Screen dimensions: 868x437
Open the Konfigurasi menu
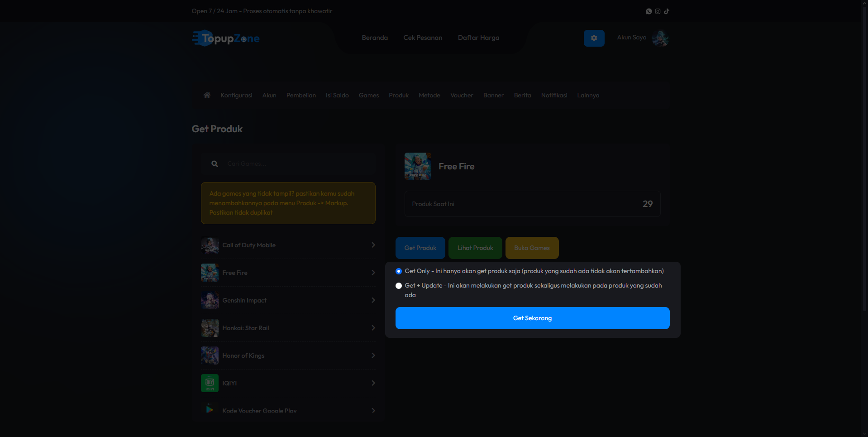[x=236, y=95]
